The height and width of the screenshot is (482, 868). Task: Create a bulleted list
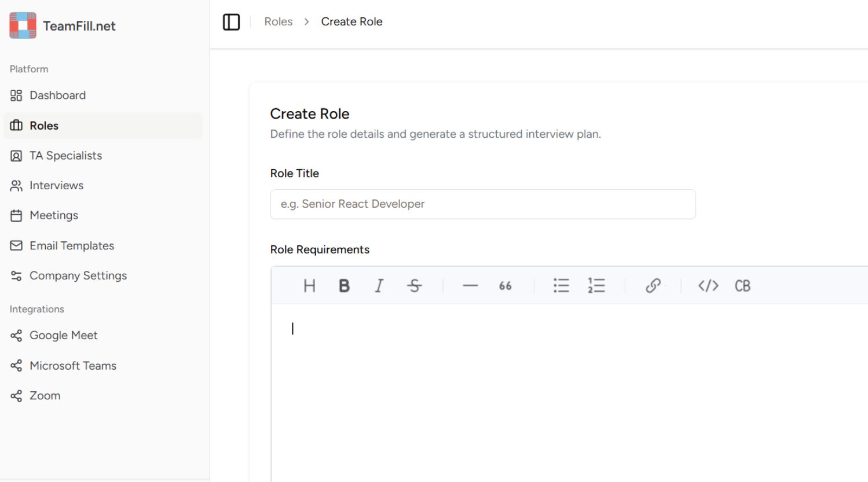pyautogui.click(x=561, y=285)
